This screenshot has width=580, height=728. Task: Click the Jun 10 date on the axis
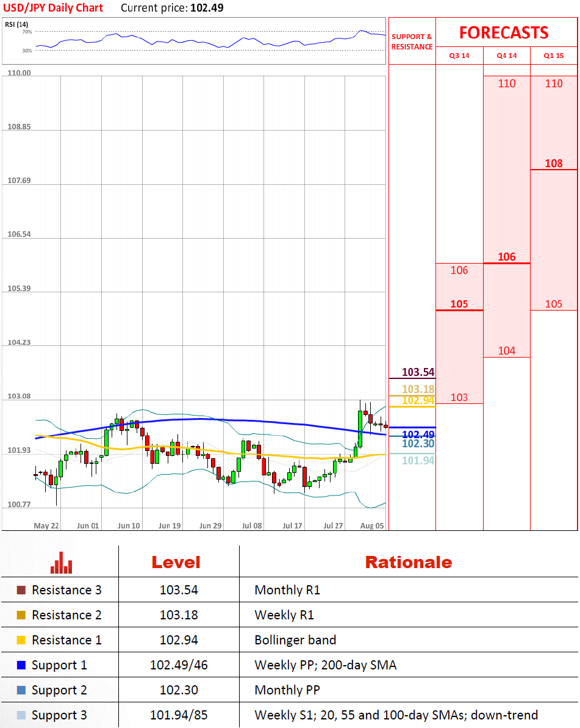click(129, 526)
